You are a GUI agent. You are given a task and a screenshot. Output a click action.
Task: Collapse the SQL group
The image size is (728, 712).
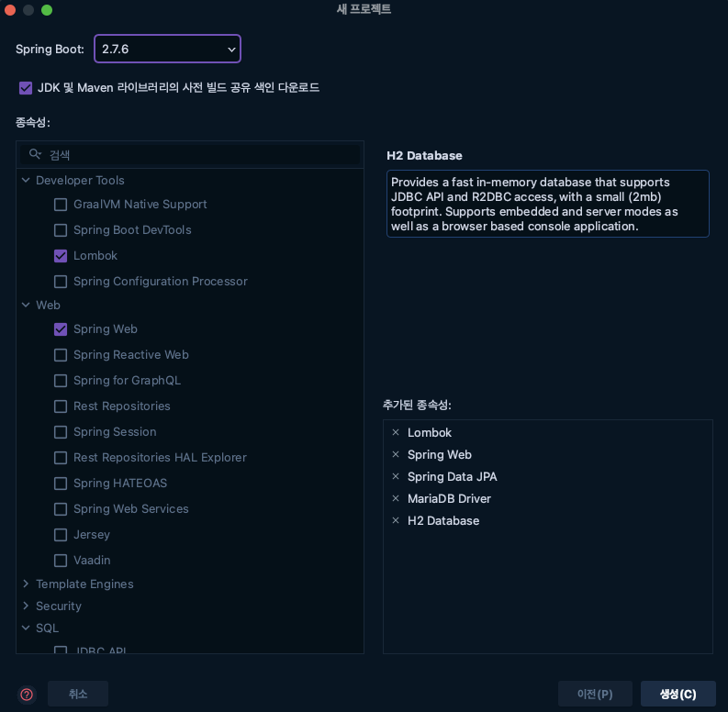tap(26, 628)
